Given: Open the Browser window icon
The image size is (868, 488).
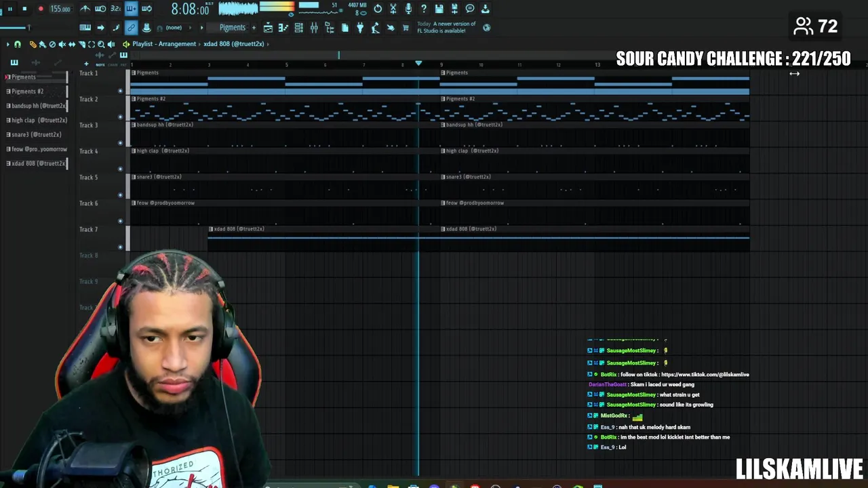Looking at the screenshot, I should (x=330, y=28).
